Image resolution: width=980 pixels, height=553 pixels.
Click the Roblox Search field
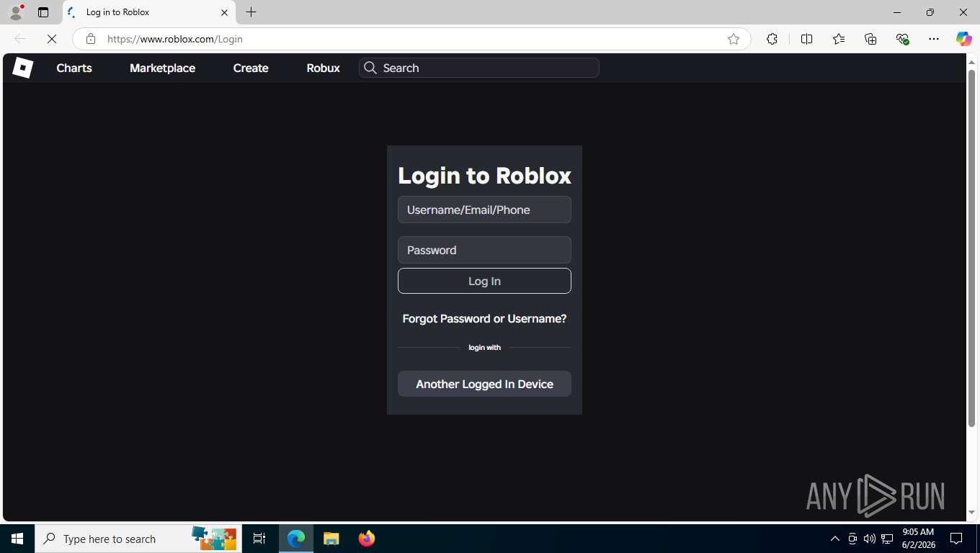479,68
